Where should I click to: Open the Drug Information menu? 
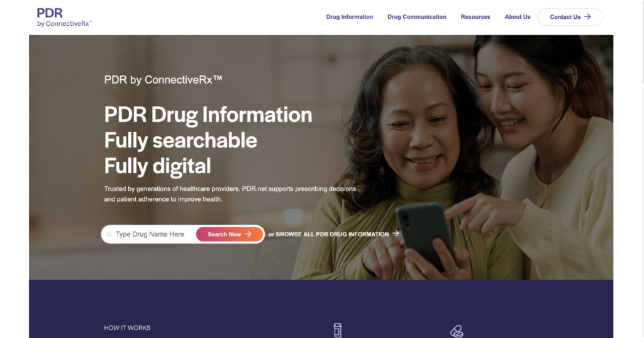[x=350, y=17]
